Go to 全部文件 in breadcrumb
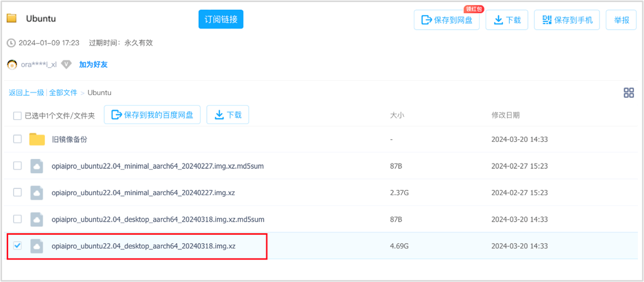Screen dimensions: 644x282 [x=63, y=93]
